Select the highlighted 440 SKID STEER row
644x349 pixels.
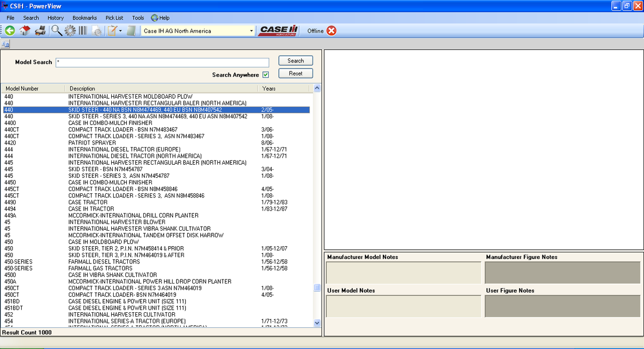click(x=155, y=110)
